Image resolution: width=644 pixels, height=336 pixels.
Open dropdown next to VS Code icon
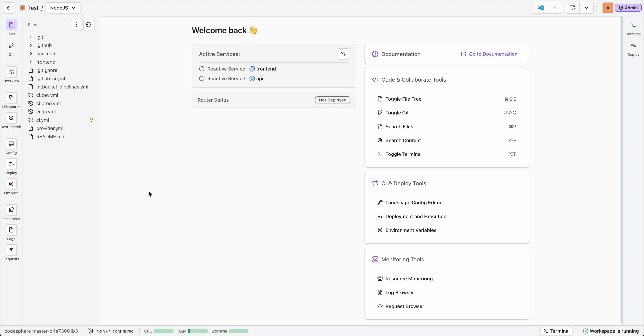tap(555, 8)
